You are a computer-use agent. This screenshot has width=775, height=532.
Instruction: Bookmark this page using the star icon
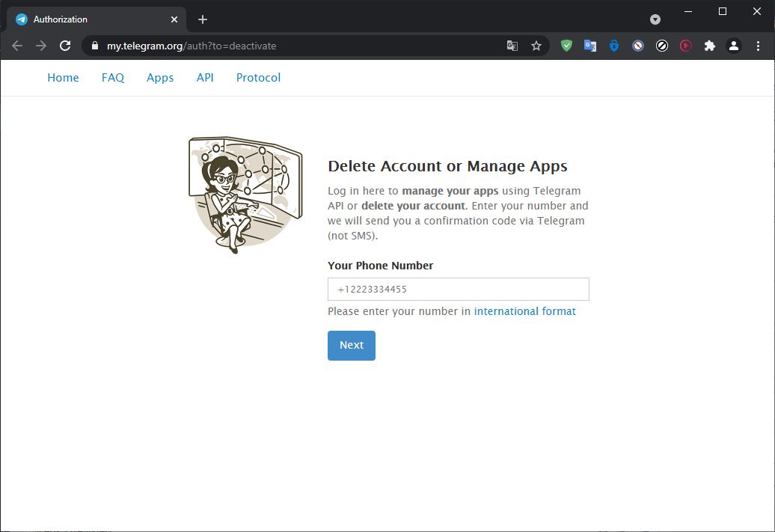point(536,46)
